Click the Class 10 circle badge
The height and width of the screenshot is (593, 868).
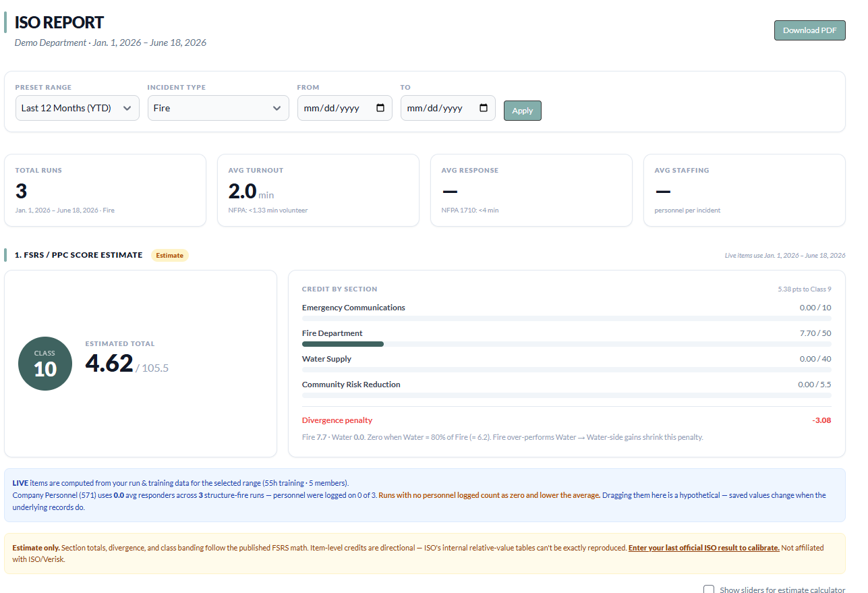pyautogui.click(x=45, y=364)
